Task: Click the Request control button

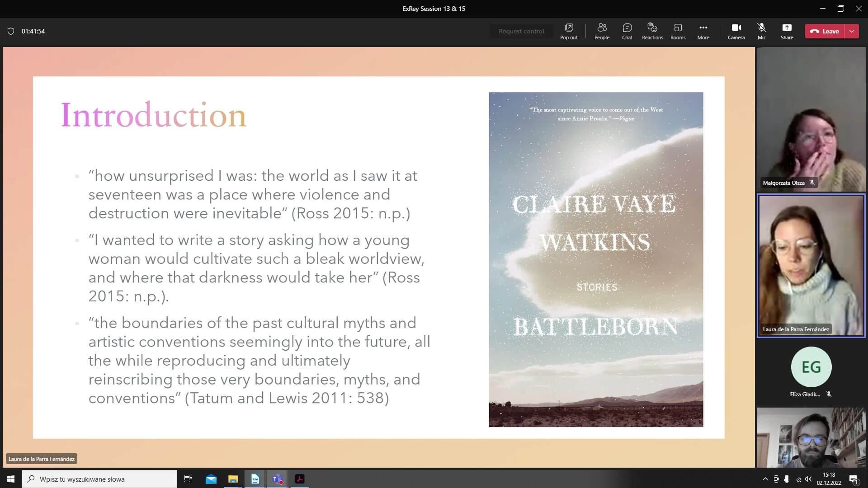Action: click(x=521, y=31)
